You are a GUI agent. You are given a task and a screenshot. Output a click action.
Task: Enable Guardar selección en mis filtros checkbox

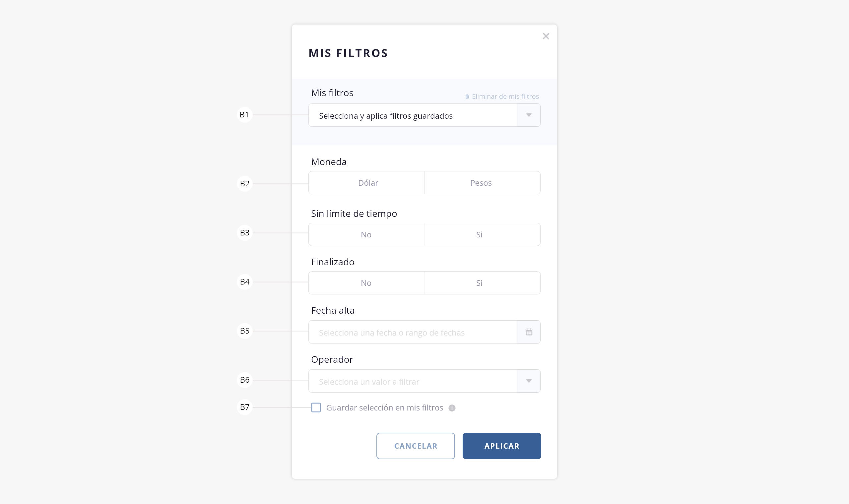pos(316,408)
